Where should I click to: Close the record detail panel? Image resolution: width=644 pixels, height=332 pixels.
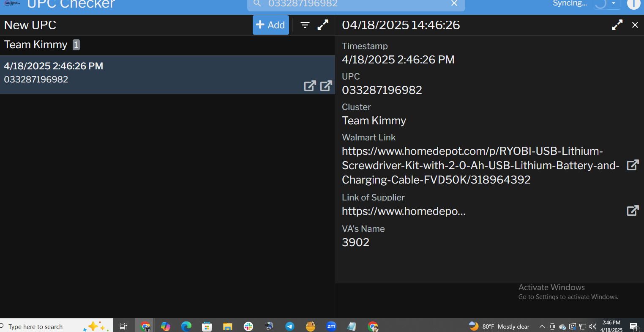635,25
